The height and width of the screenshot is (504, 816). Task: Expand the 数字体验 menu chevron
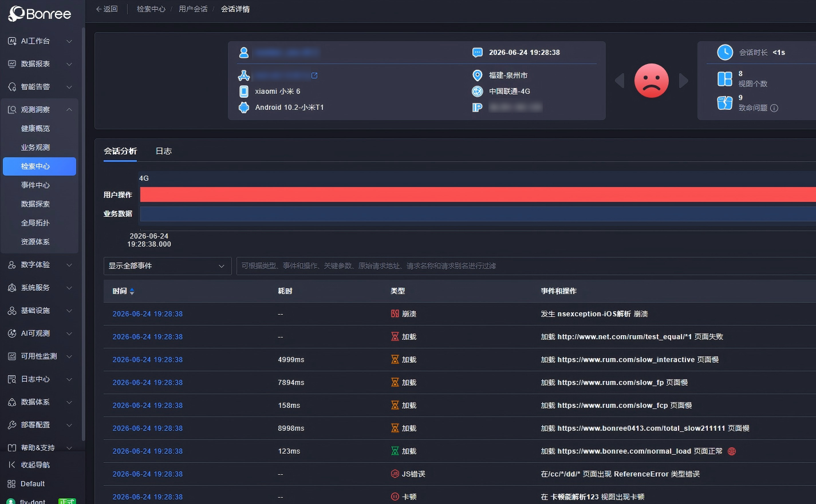pyautogui.click(x=69, y=265)
